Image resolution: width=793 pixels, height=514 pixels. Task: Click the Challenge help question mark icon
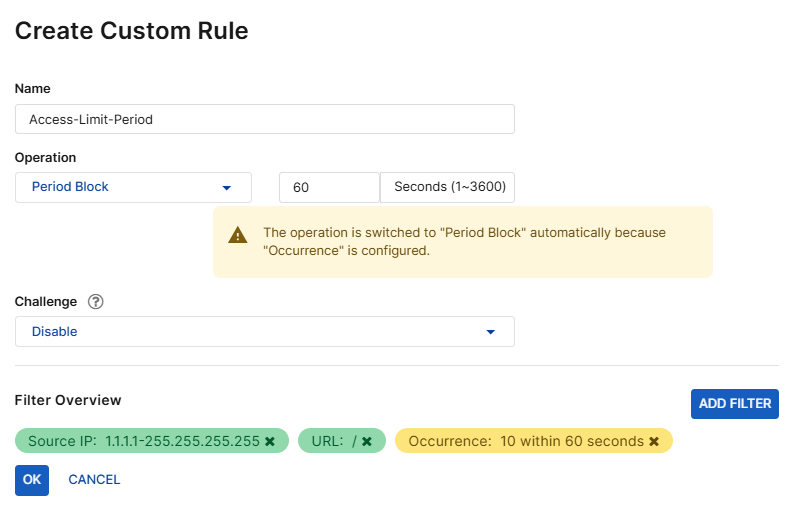pos(96,302)
